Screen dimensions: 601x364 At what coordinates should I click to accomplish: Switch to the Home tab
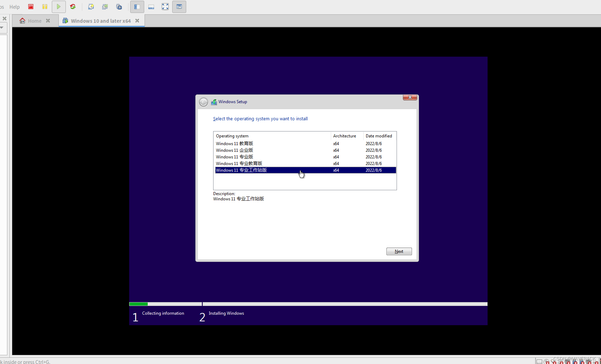pyautogui.click(x=35, y=21)
